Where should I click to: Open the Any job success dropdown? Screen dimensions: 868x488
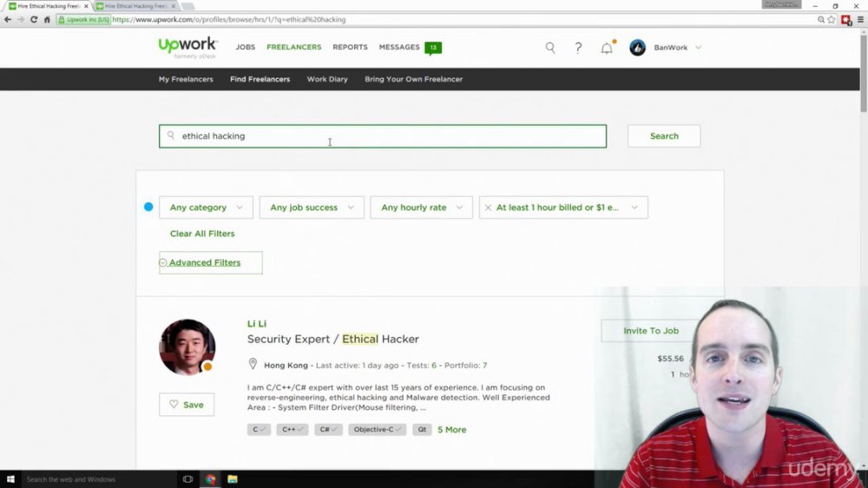coord(312,208)
